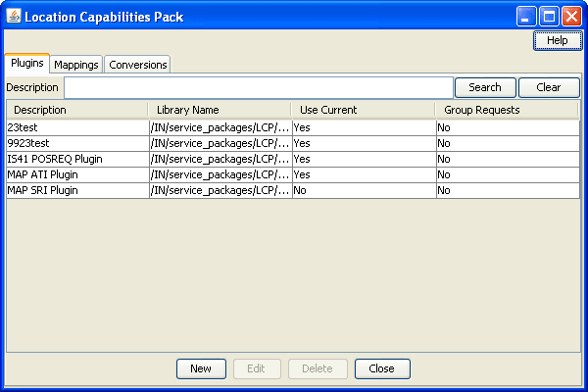Switch to the Mappings tab

click(76, 65)
